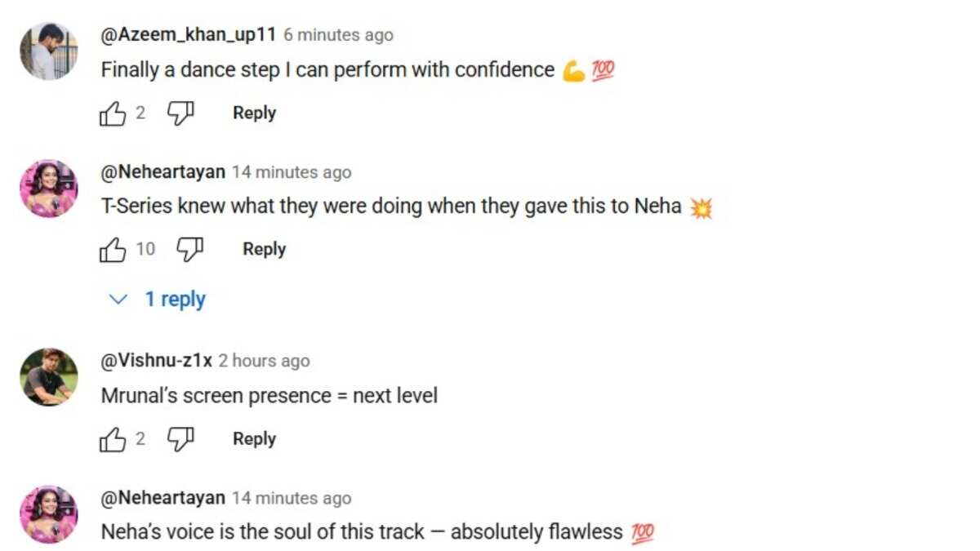Click timestamp on Neha's voice comment
This screenshot has height=551, width=980.
coord(292,498)
